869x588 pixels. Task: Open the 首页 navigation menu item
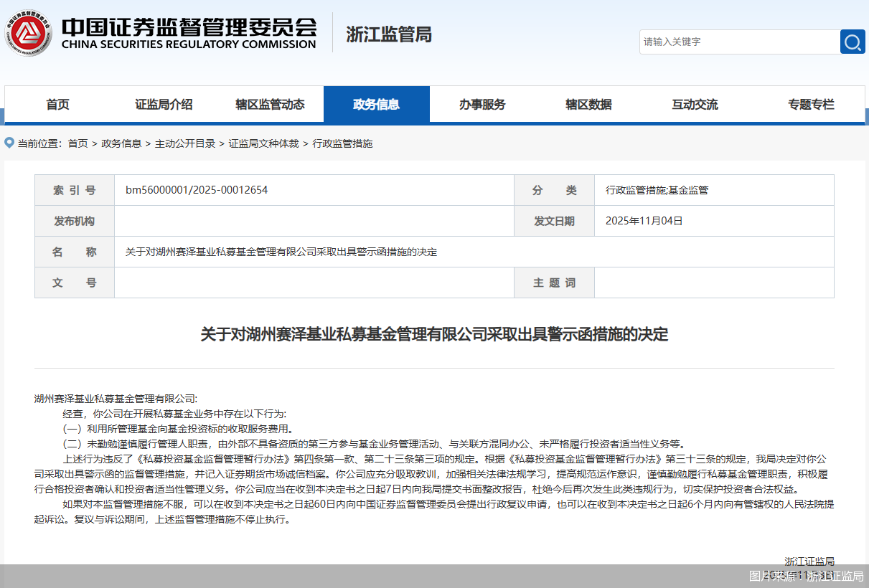[57, 104]
